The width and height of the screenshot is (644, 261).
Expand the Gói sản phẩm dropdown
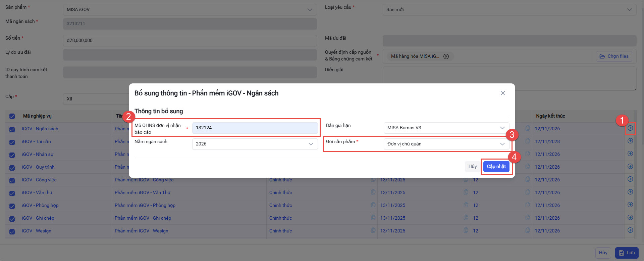446,144
